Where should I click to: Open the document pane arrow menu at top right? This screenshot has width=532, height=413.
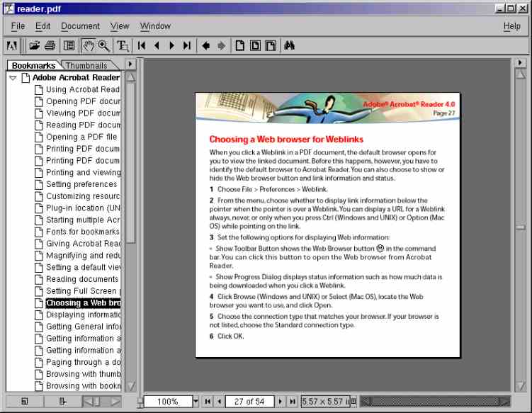click(x=520, y=63)
